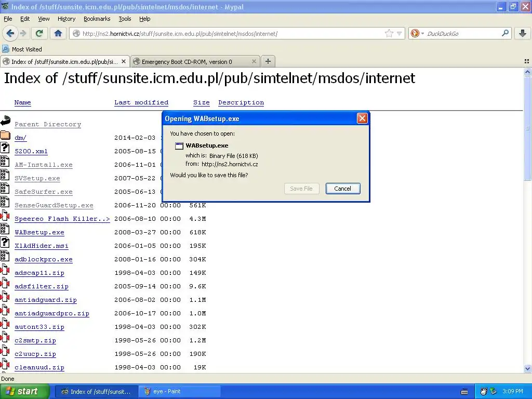
Task: Click the 2006-08-02 date of antiadguard.zip
Action: 135,300
